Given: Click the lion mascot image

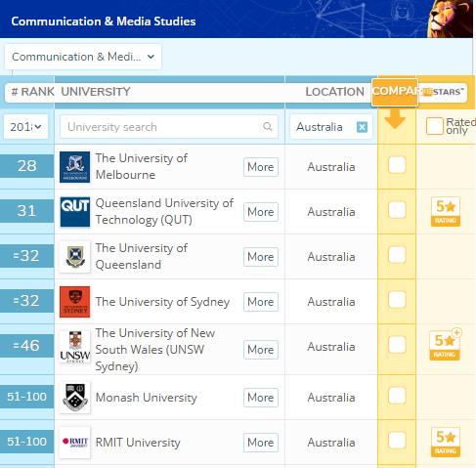Looking at the screenshot, I should (x=450, y=19).
